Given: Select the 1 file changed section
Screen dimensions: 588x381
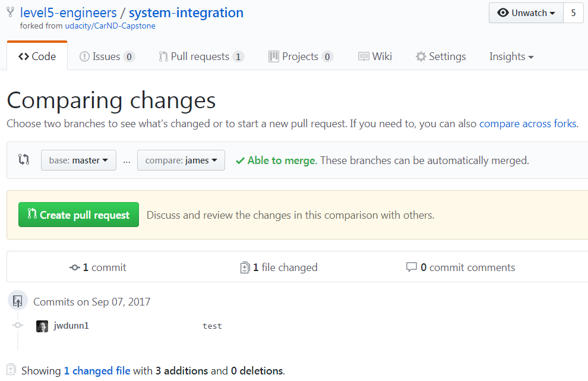Looking at the screenshot, I should [x=279, y=267].
